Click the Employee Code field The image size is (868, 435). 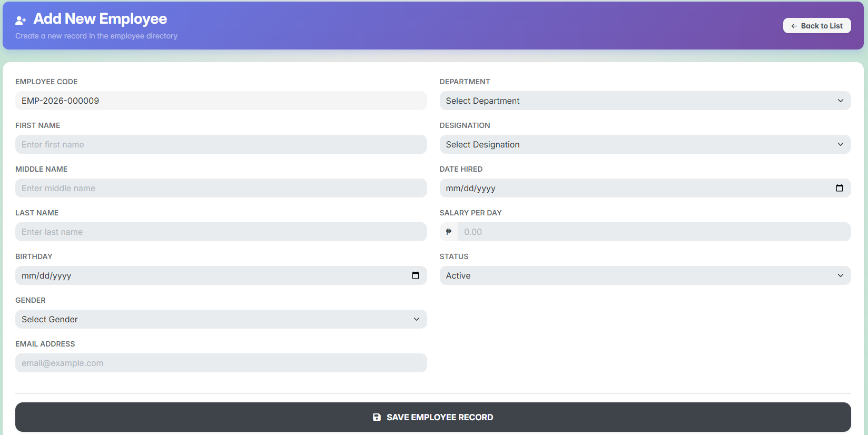[x=221, y=101]
